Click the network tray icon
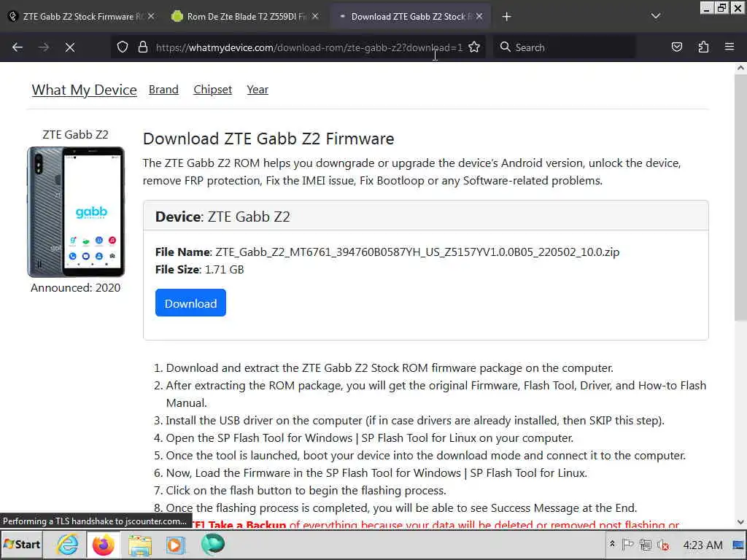The image size is (747, 560). pyautogui.click(x=646, y=544)
